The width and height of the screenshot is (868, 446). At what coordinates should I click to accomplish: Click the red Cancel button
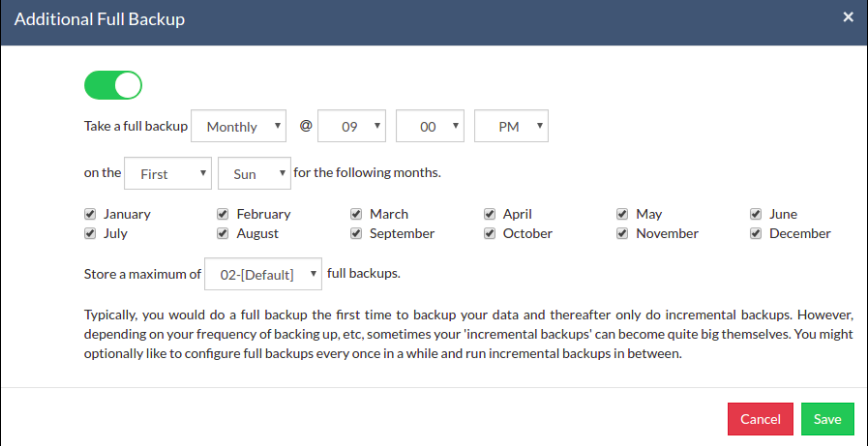pyautogui.click(x=761, y=419)
